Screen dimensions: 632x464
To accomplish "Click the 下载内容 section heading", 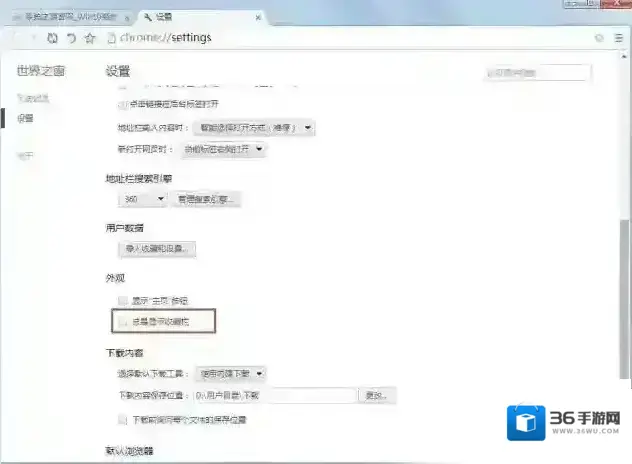I will [125, 353].
